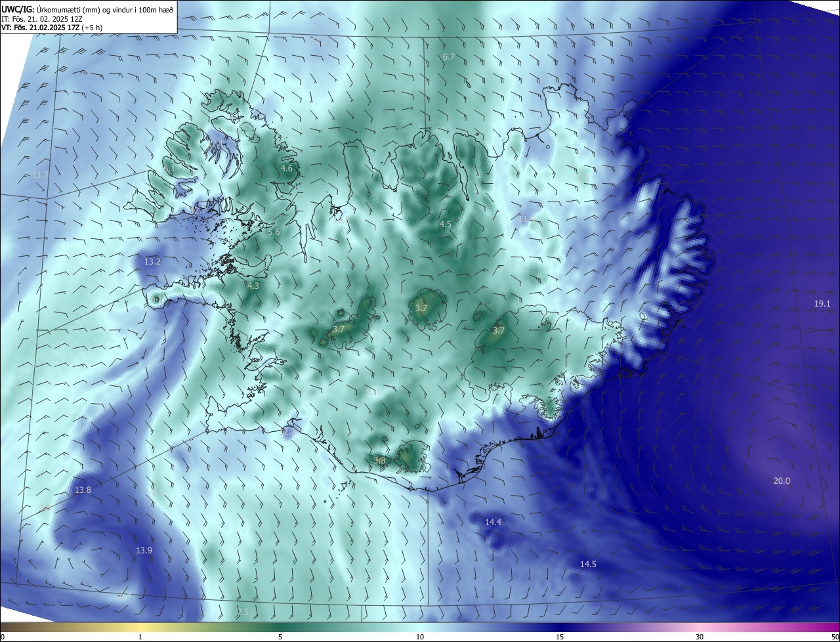Viewport: 840px width, 642px height.
Task: Click the colorbar tick label 5
Action: pos(280,637)
